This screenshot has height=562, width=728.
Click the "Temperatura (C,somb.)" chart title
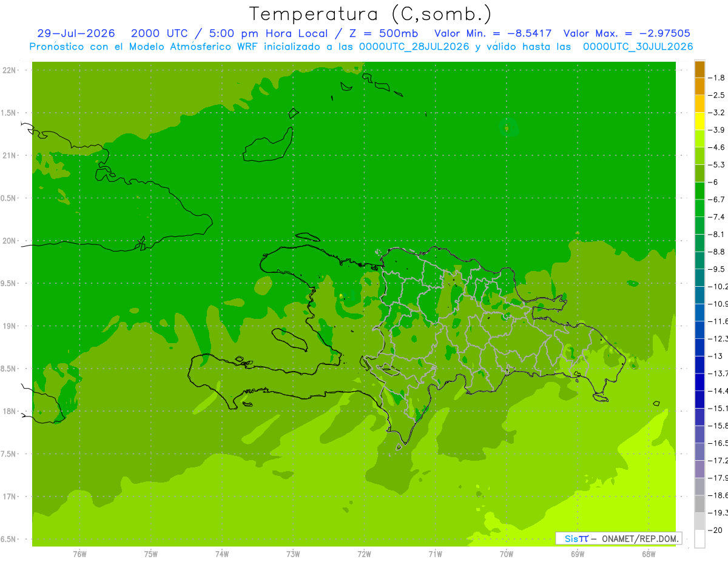pyautogui.click(x=371, y=14)
